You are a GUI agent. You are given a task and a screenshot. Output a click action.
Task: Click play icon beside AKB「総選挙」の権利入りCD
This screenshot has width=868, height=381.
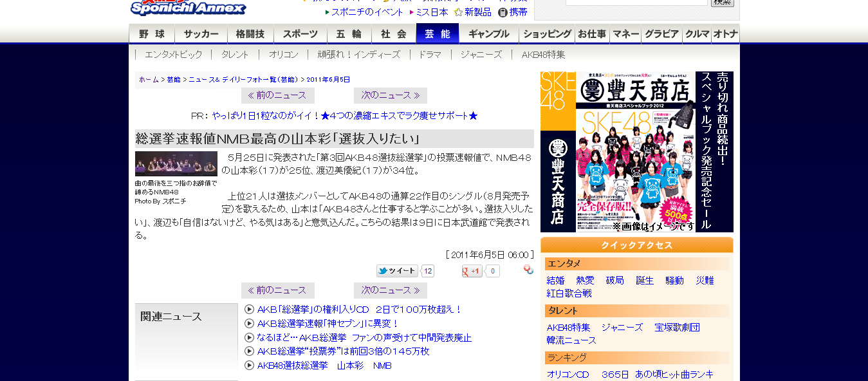[250, 310]
